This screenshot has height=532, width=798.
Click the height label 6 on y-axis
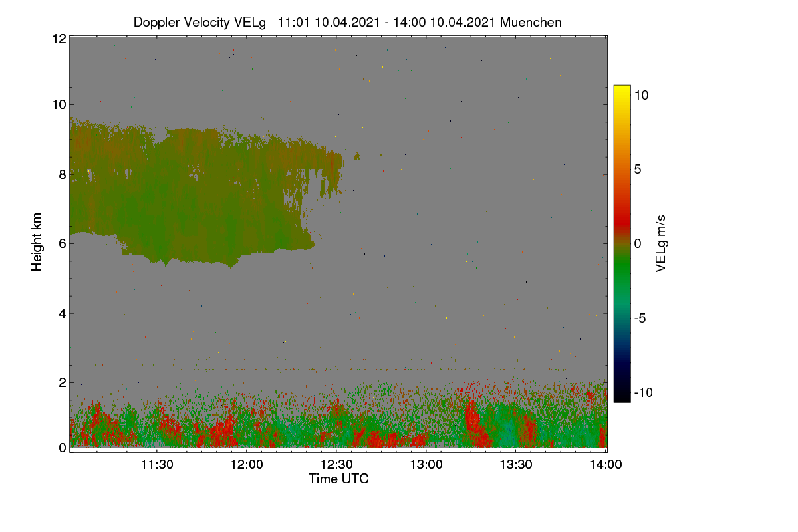tap(62, 243)
